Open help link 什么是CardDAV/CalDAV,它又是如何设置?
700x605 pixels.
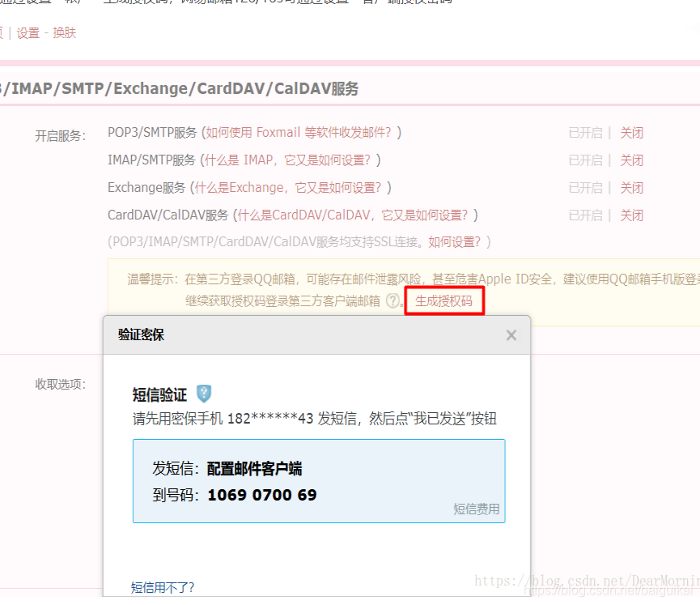353,215
